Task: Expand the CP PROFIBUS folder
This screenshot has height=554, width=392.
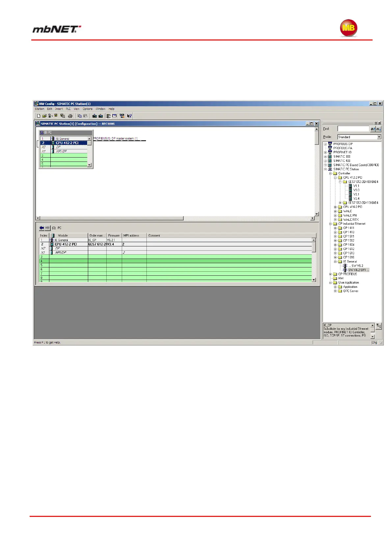Action: point(330,274)
